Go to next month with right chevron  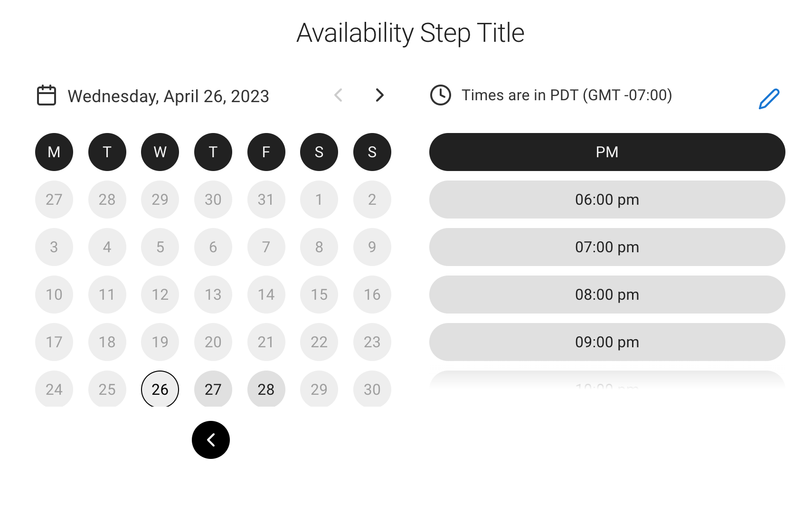pyautogui.click(x=379, y=95)
